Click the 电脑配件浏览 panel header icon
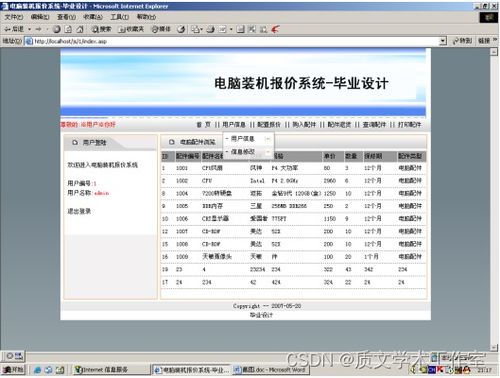This screenshot has width=500, height=378. pos(172,142)
